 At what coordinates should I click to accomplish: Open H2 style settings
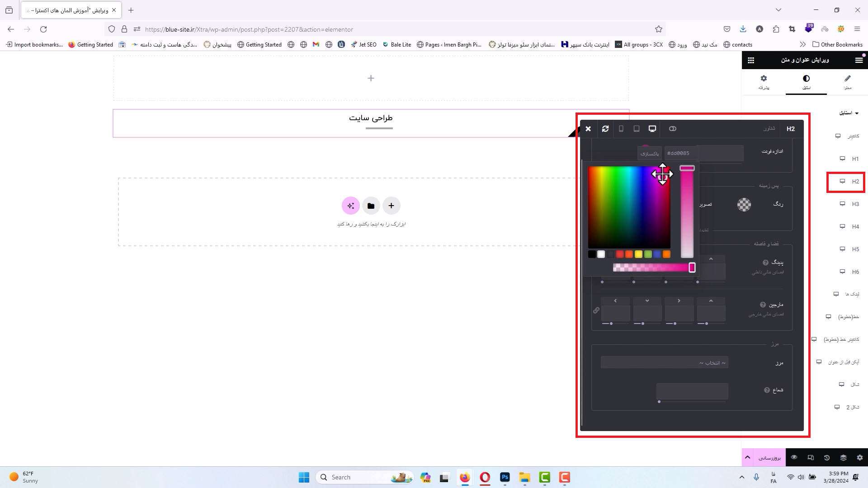tap(850, 181)
